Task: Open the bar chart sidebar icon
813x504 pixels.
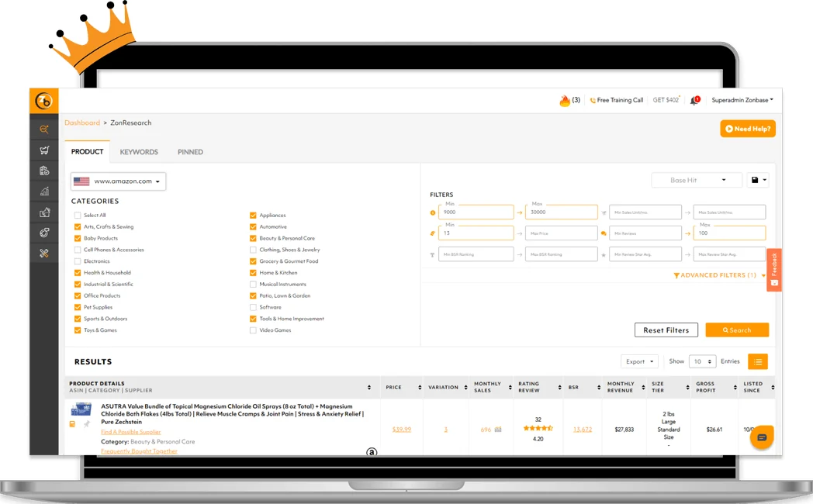Action: click(x=44, y=192)
